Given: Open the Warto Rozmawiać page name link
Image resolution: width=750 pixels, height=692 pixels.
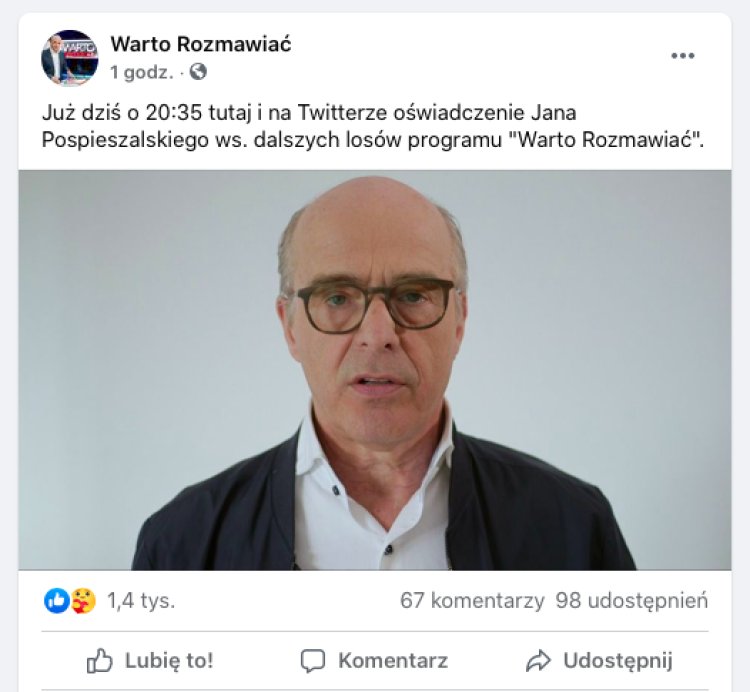Looking at the screenshot, I should coord(201,44).
